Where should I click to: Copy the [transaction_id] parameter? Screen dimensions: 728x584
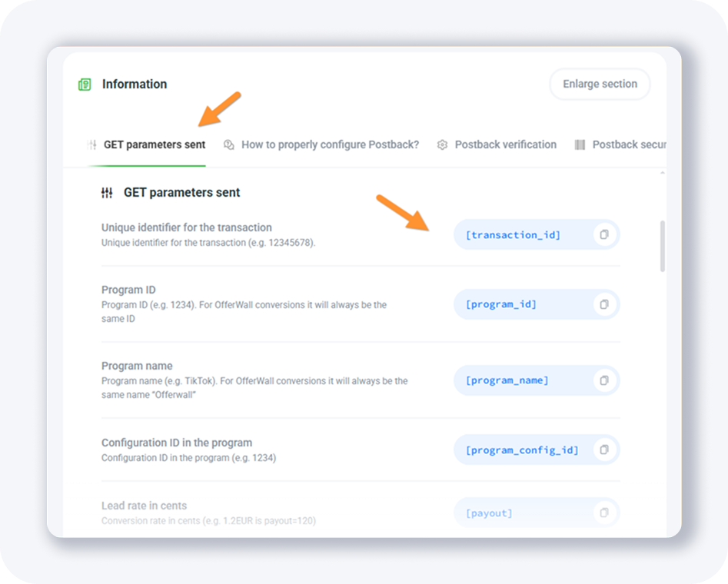coord(604,234)
